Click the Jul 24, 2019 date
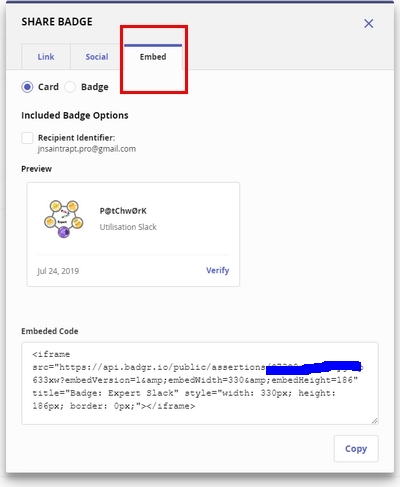400x487 pixels. pos(58,271)
